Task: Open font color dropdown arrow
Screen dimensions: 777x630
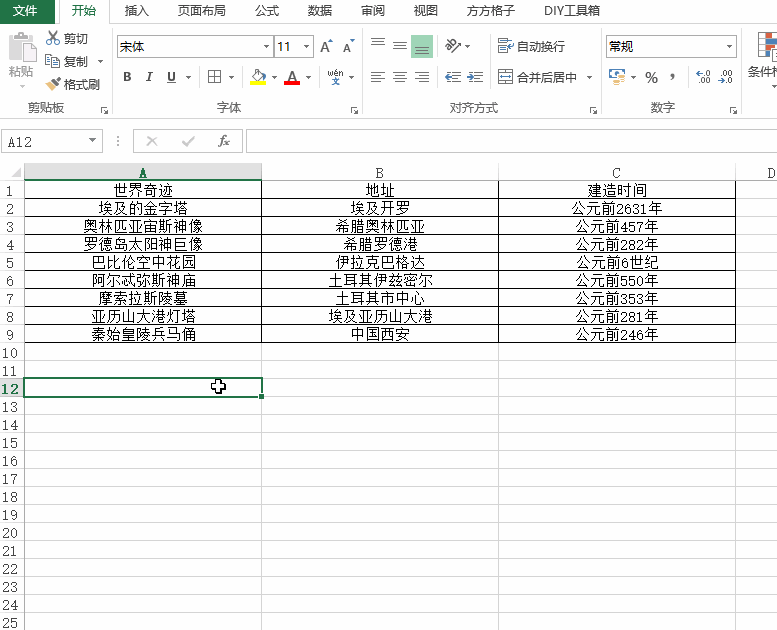Action: 308,77
